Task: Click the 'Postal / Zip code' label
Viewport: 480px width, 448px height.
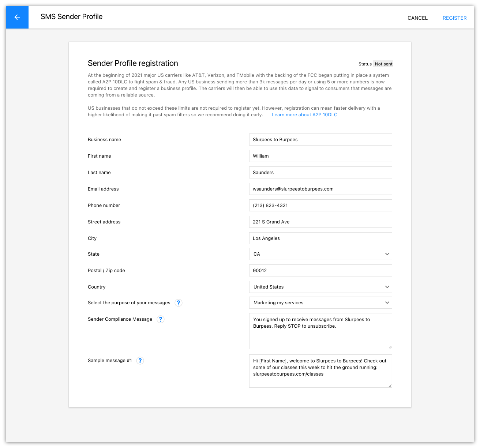Action: point(106,271)
